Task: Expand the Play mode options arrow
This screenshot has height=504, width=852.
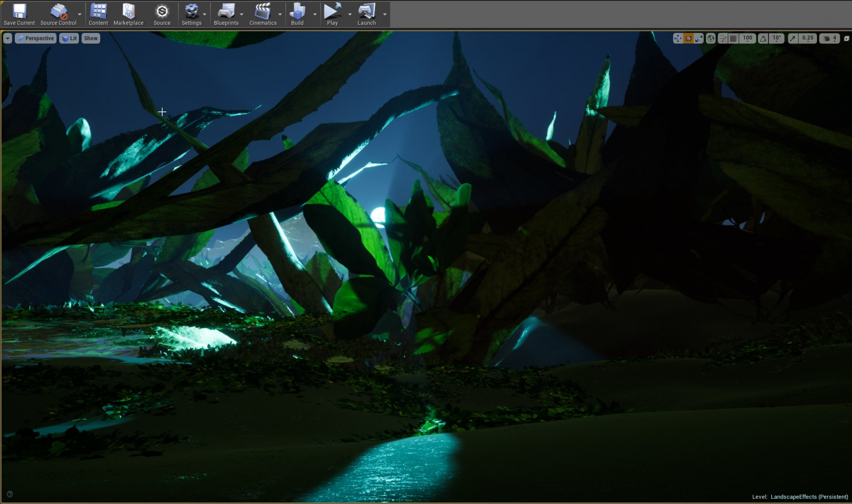Action: click(350, 15)
